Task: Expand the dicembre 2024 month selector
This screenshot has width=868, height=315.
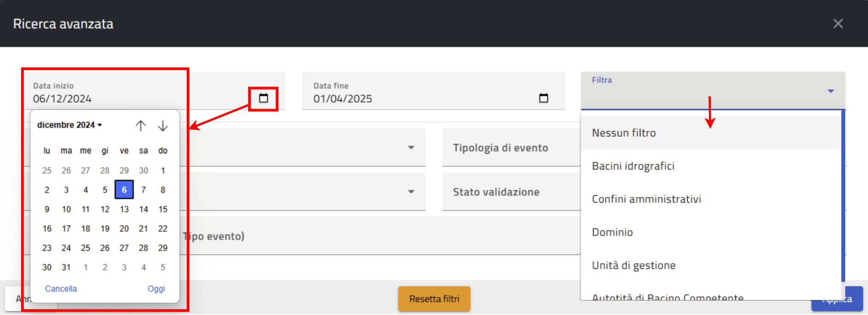Action: click(69, 125)
